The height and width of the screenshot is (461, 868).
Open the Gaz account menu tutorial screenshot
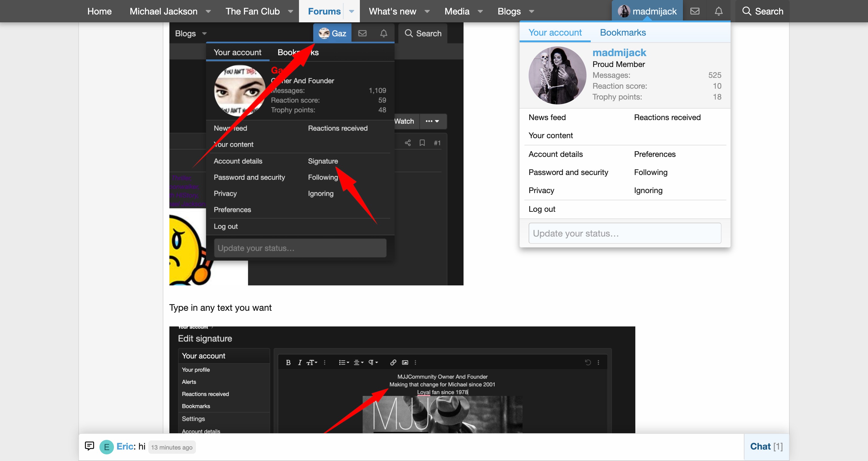pyautogui.click(x=316, y=154)
